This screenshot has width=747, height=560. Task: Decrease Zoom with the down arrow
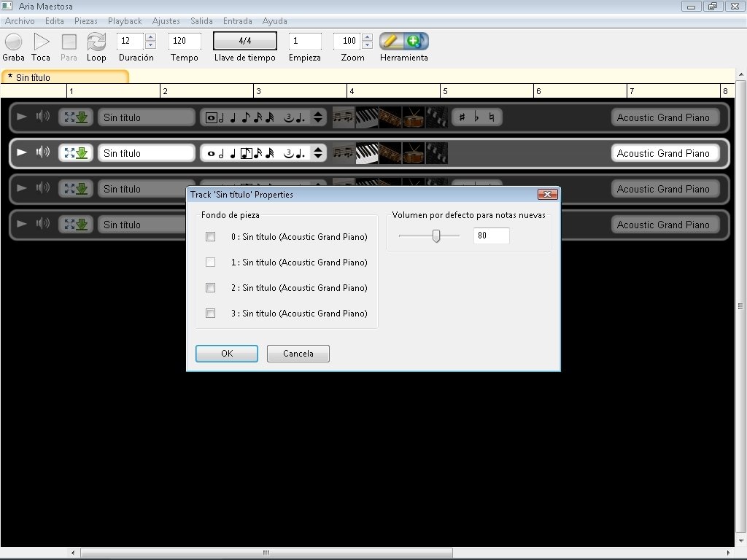click(x=368, y=45)
